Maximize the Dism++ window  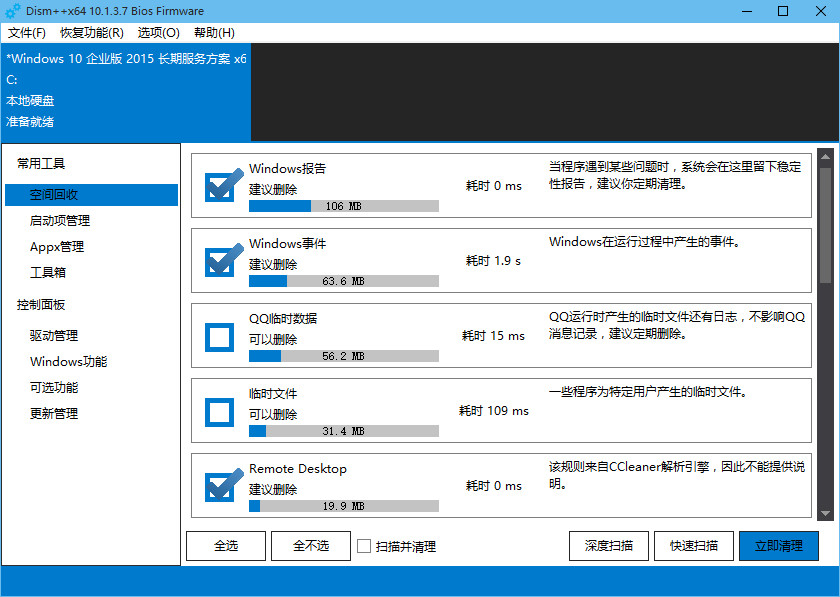[783, 11]
